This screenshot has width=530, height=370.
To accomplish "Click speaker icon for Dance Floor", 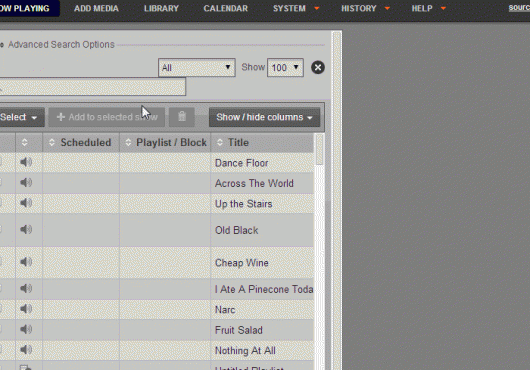I will pyautogui.click(x=26, y=162).
